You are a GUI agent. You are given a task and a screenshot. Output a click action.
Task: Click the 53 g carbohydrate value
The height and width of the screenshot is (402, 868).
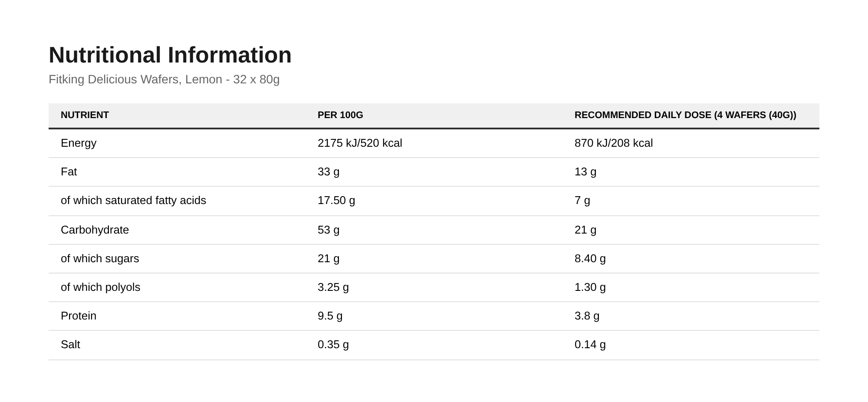(x=329, y=230)
